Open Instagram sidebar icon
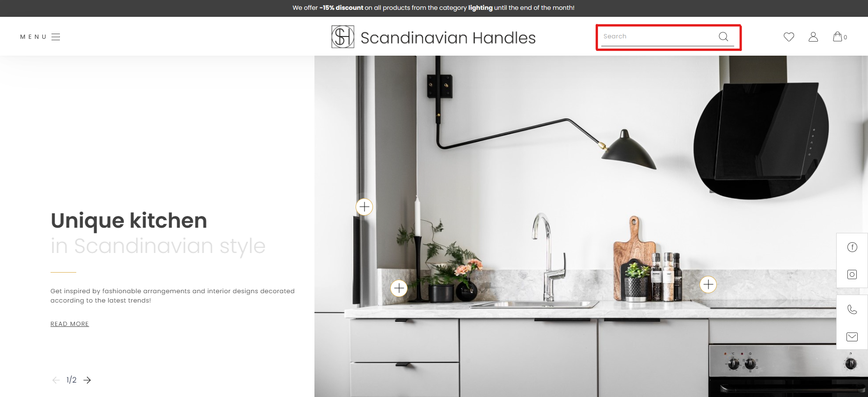Viewport: 868px width, 397px height. pos(852,274)
